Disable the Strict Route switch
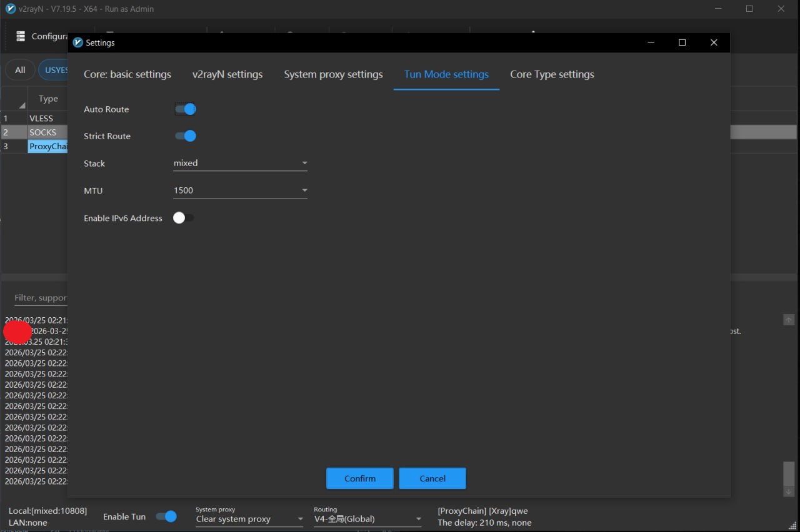 point(186,136)
